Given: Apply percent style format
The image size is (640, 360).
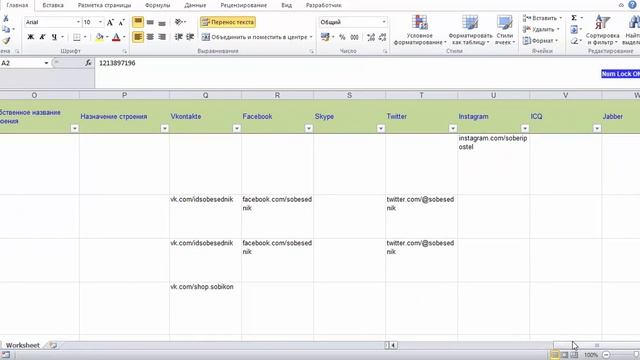Looking at the screenshot, I should coord(342,37).
